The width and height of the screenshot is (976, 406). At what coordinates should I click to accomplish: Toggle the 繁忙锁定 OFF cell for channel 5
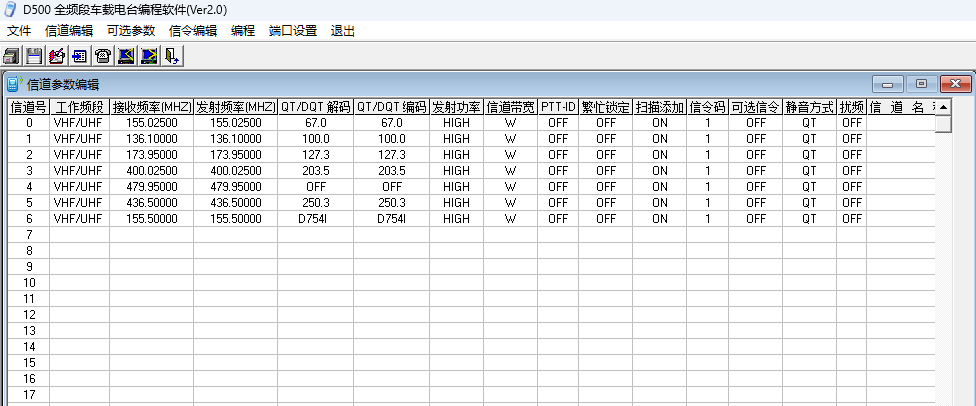point(606,203)
